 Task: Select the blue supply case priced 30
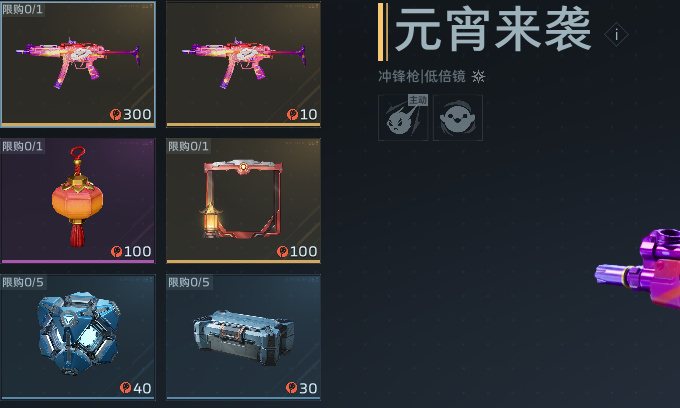(243, 337)
